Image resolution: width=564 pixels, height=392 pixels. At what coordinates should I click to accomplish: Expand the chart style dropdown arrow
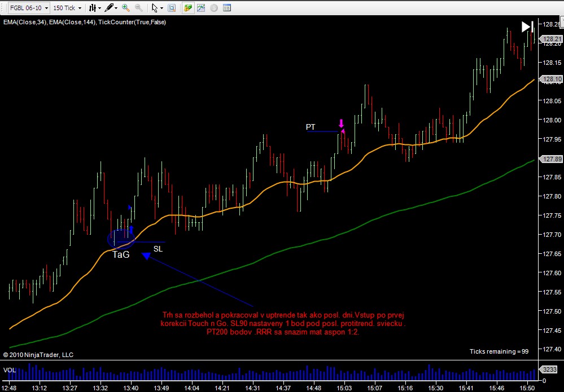99,8
